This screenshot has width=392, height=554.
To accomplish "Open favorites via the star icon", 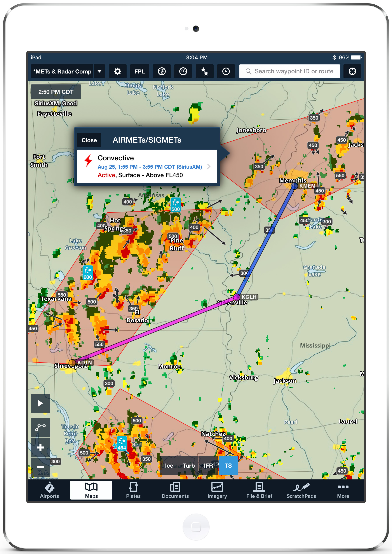I will coord(204,71).
